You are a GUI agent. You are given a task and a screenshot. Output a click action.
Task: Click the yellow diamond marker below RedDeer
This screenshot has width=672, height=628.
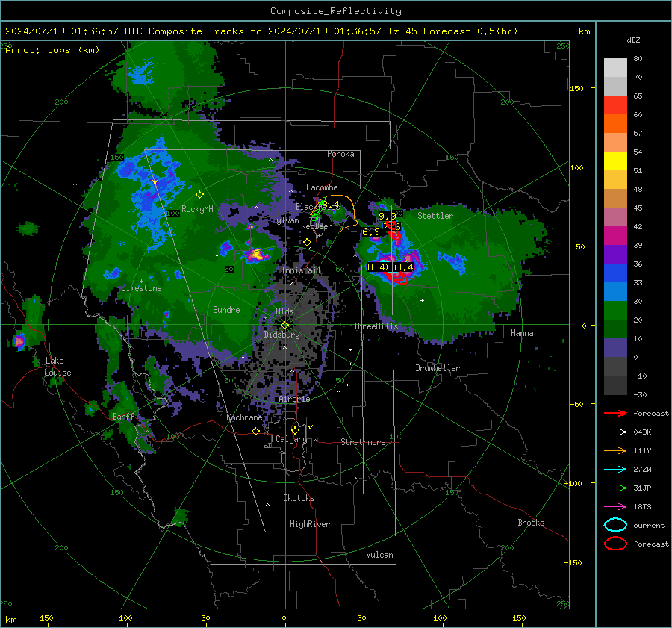point(307,243)
